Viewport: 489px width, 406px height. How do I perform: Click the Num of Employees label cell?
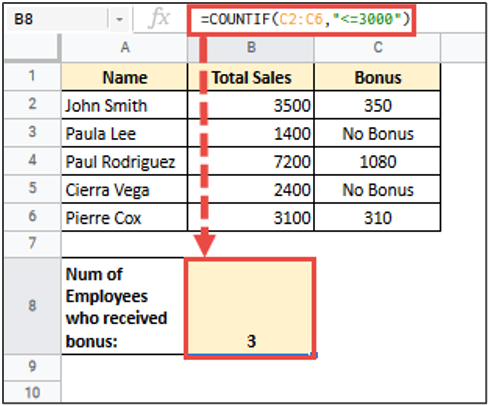[x=123, y=306]
